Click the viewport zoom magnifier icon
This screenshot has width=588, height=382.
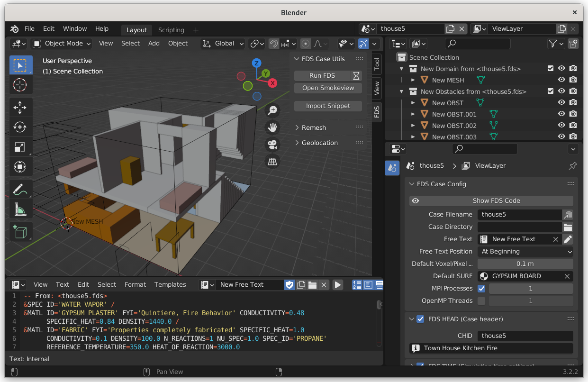tap(272, 110)
